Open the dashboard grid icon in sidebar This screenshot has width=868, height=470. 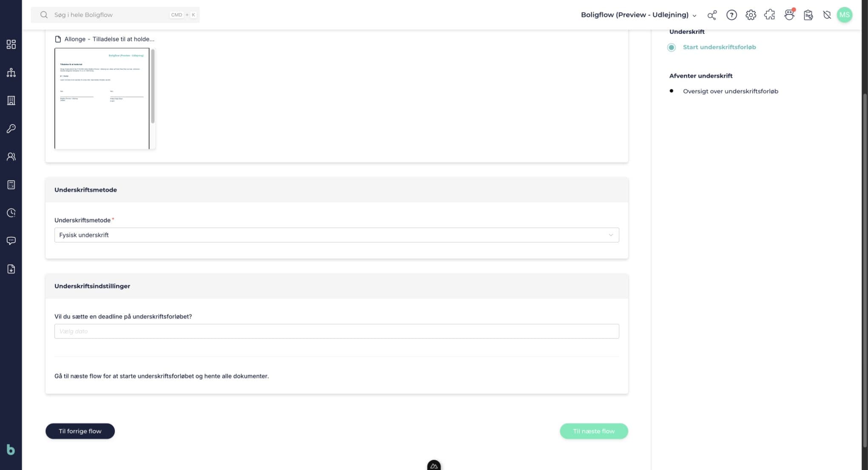[x=11, y=44]
